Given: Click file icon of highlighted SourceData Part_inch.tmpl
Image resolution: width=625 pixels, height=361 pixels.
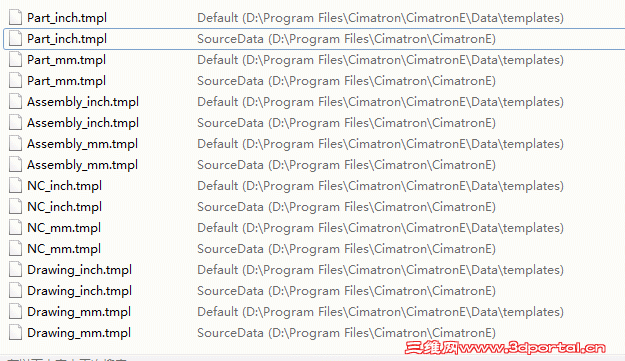Looking at the screenshot, I should point(15,39).
